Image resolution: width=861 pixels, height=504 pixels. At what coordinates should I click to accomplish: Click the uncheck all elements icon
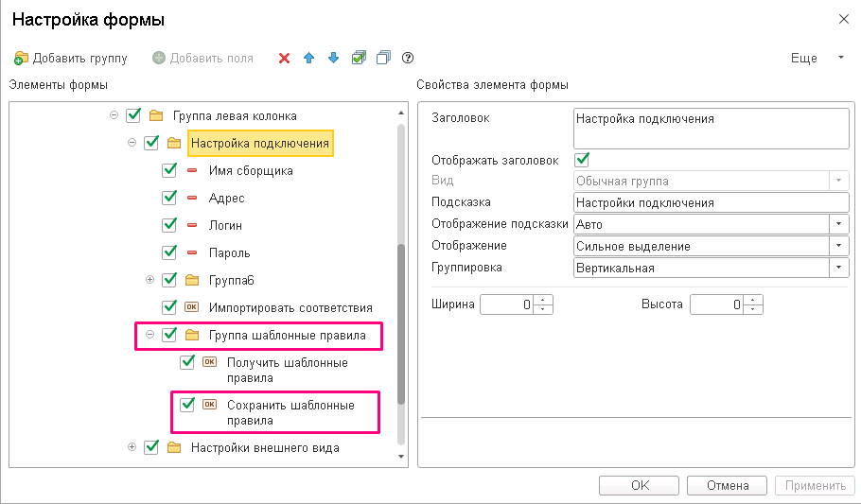coord(383,58)
